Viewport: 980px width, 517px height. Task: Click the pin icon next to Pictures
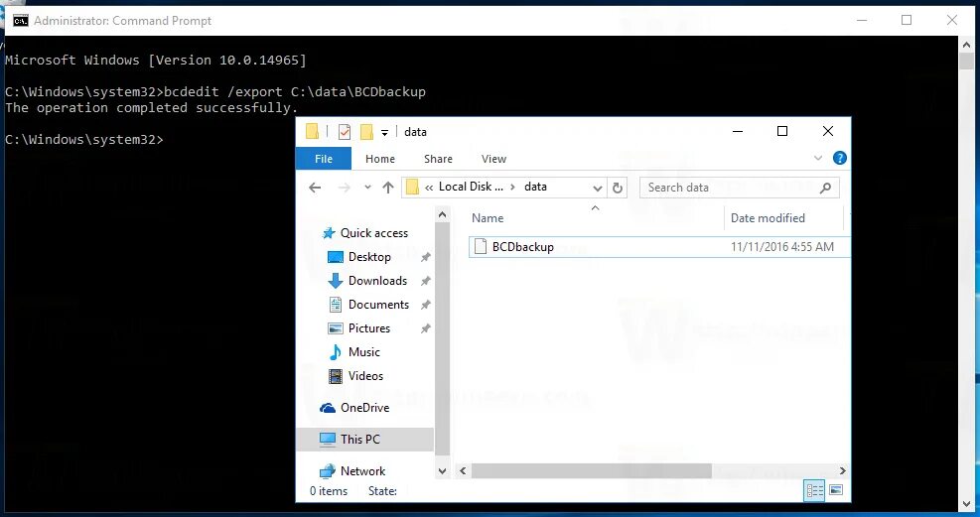[426, 328]
